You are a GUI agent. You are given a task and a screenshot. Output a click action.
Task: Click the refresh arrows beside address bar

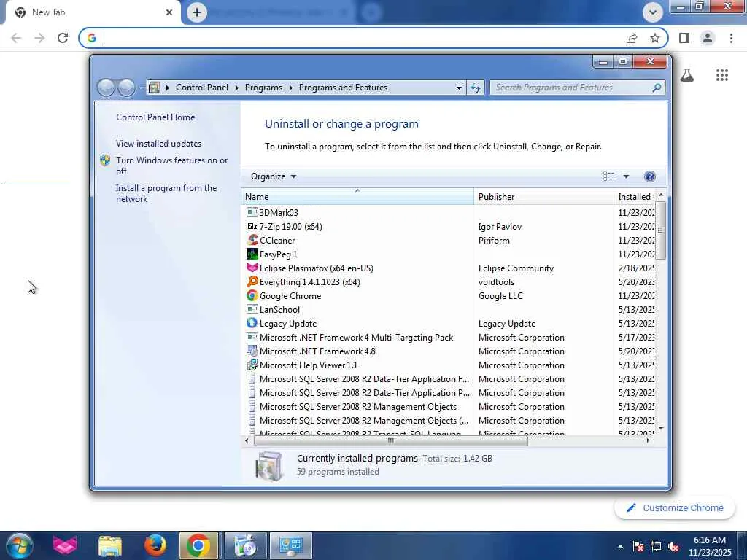tap(475, 87)
